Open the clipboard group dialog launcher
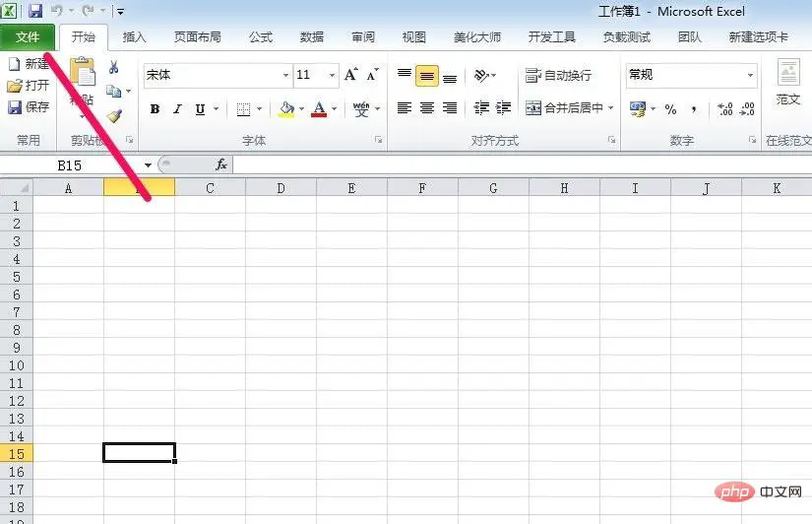 point(130,140)
